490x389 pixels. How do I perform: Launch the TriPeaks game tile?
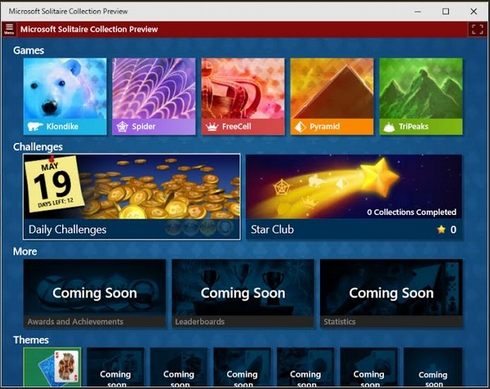click(x=421, y=97)
